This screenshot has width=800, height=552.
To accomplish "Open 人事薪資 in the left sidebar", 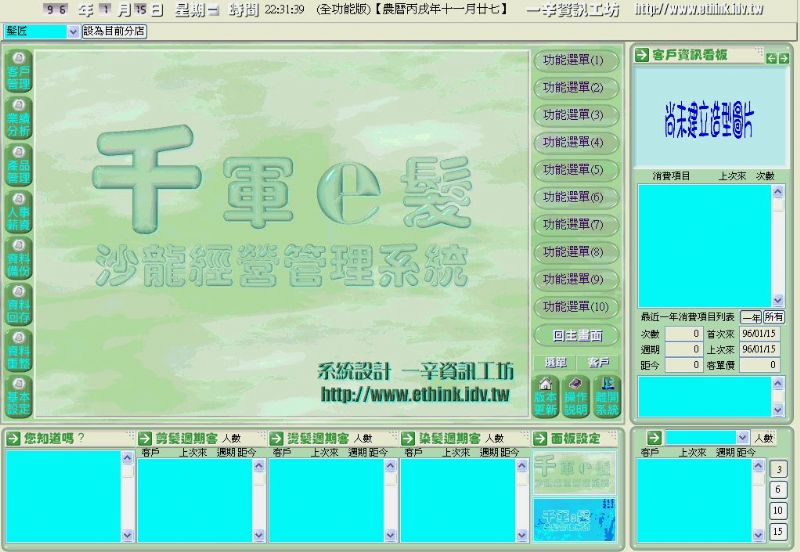I will [19, 211].
